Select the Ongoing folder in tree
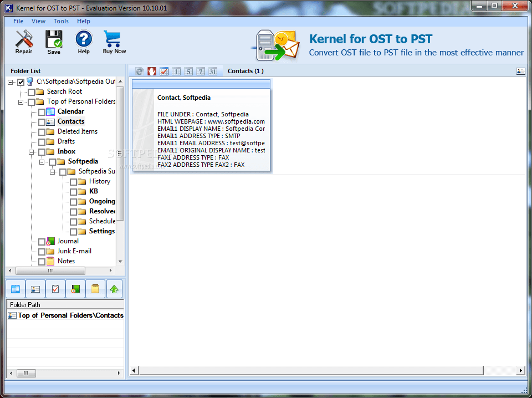Screen dimensions: 532x398 102,201
